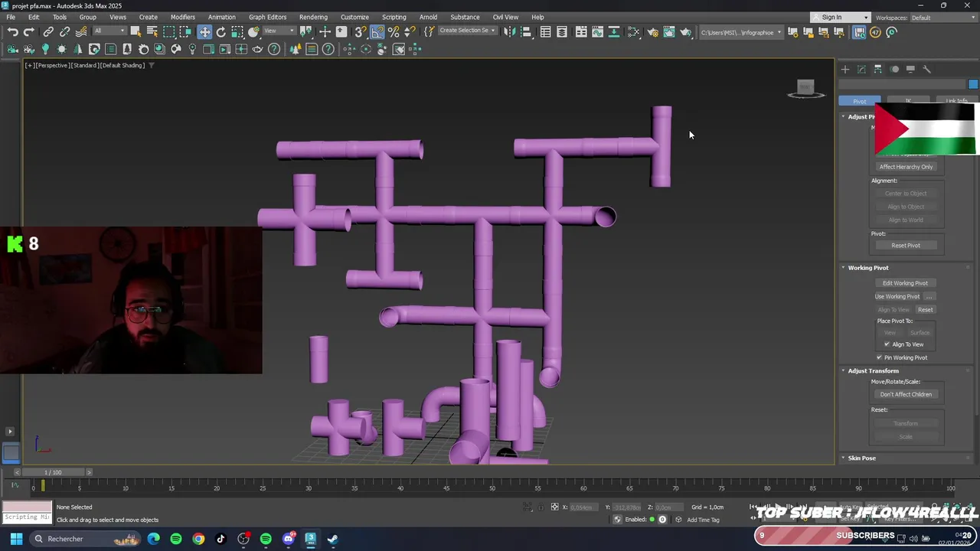This screenshot has width=980, height=551.
Task: Open the Chrome taskbar icon
Action: coord(199,539)
